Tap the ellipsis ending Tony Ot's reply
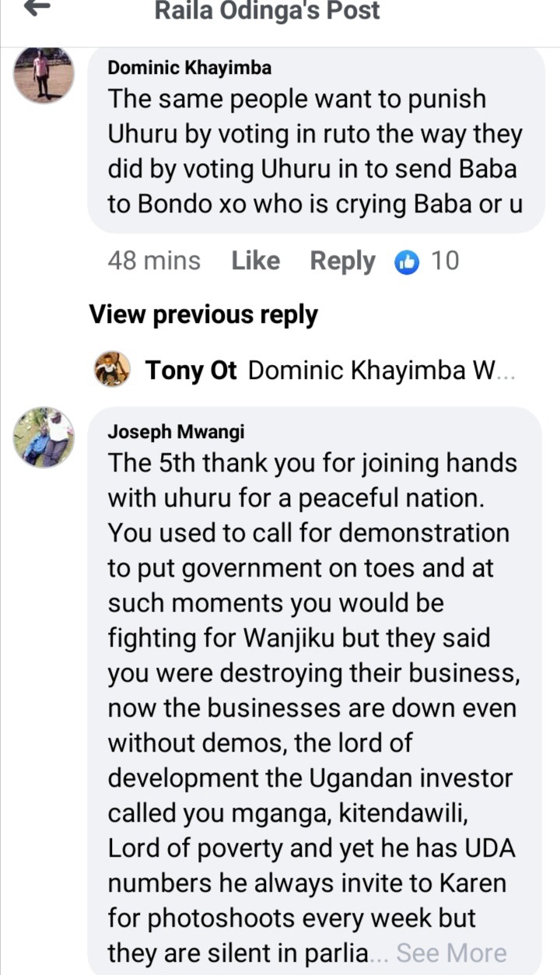Screen dimensions: 560x975 pyautogui.click(x=505, y=374)
